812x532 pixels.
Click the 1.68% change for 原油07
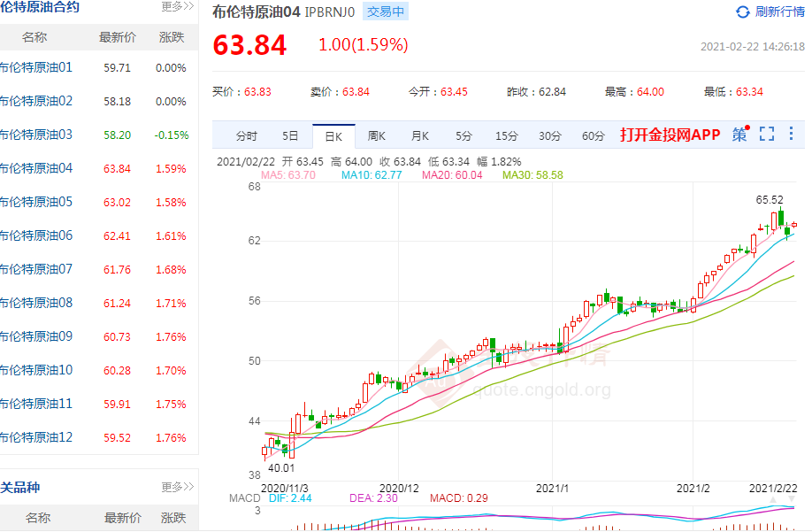point(171,270)
